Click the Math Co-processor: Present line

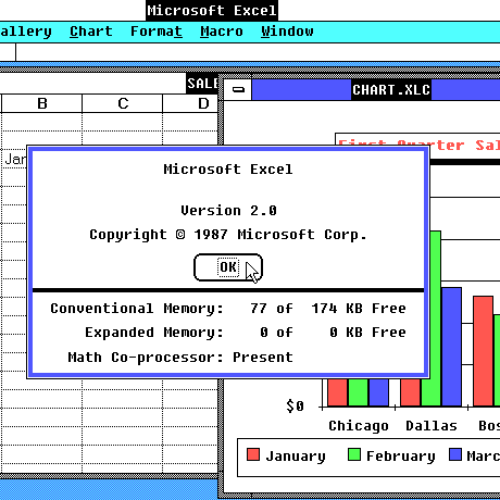180,357
